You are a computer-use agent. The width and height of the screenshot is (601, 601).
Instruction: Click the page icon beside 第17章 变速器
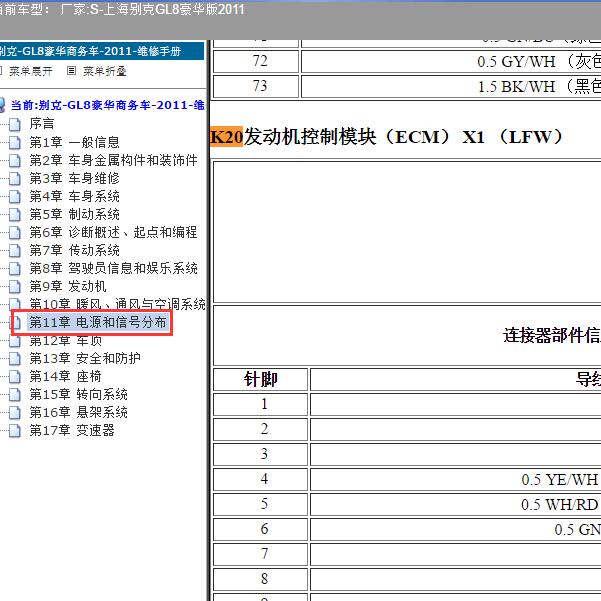tap(15, 430)
